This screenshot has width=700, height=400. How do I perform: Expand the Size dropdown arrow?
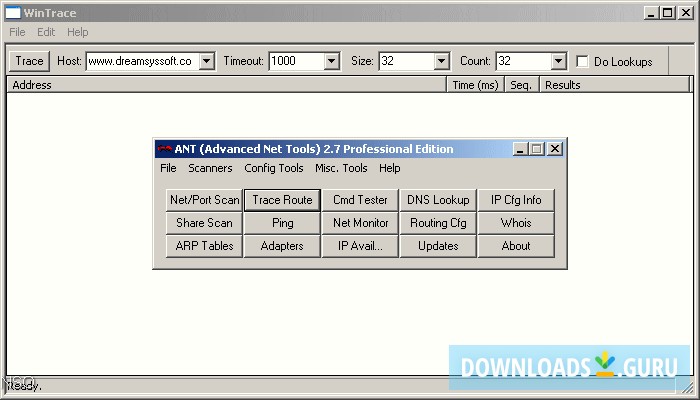(x=442, y=61)
